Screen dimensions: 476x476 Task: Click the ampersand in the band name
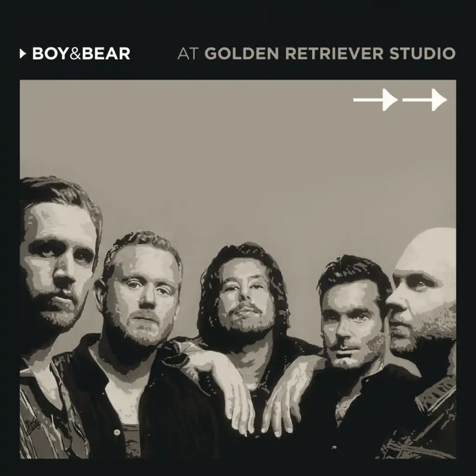pyautogui.click(x=75, y=54)
